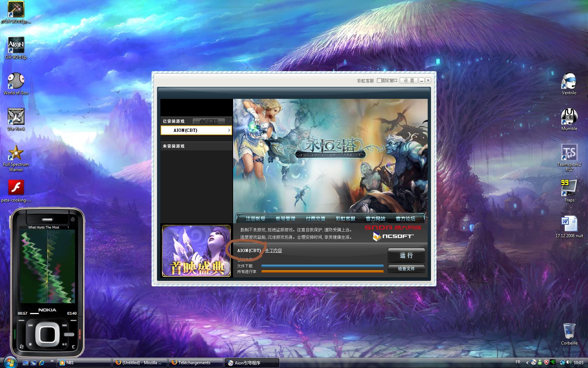Open the World of Goo desktop icon

point(16,83)
